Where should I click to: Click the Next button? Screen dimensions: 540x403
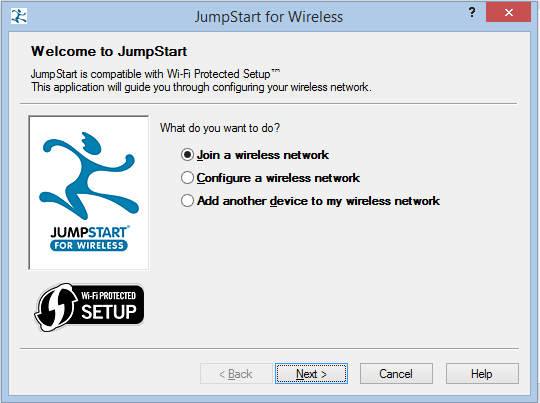point(311,373)
